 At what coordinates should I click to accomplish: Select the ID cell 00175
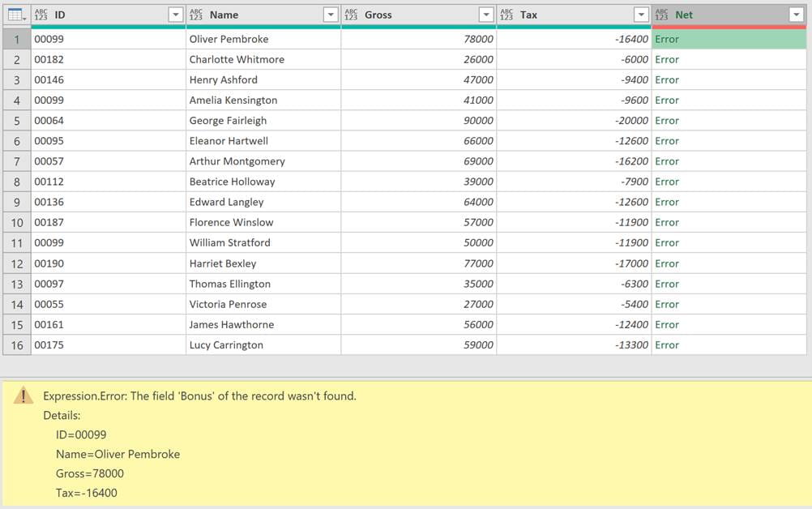pos(109,344)
